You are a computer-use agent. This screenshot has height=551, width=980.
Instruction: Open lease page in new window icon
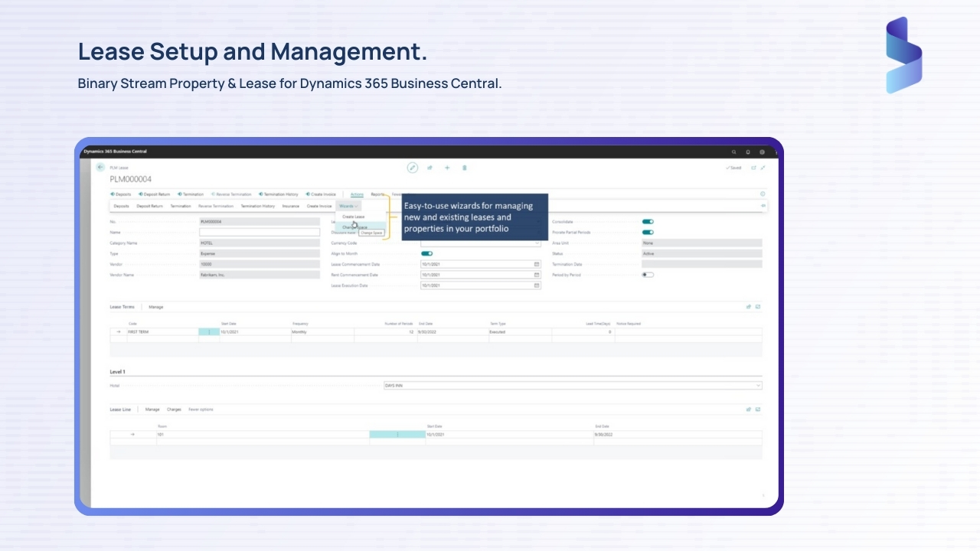[x=753, y=168]
